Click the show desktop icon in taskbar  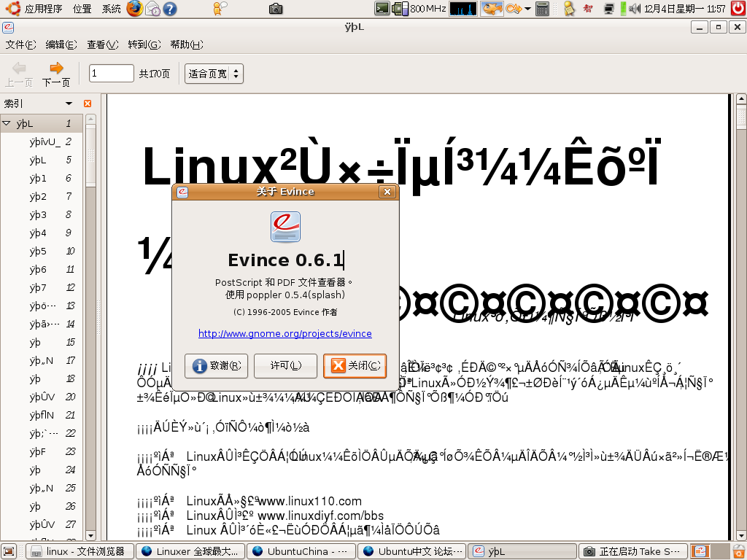[9, 551]
